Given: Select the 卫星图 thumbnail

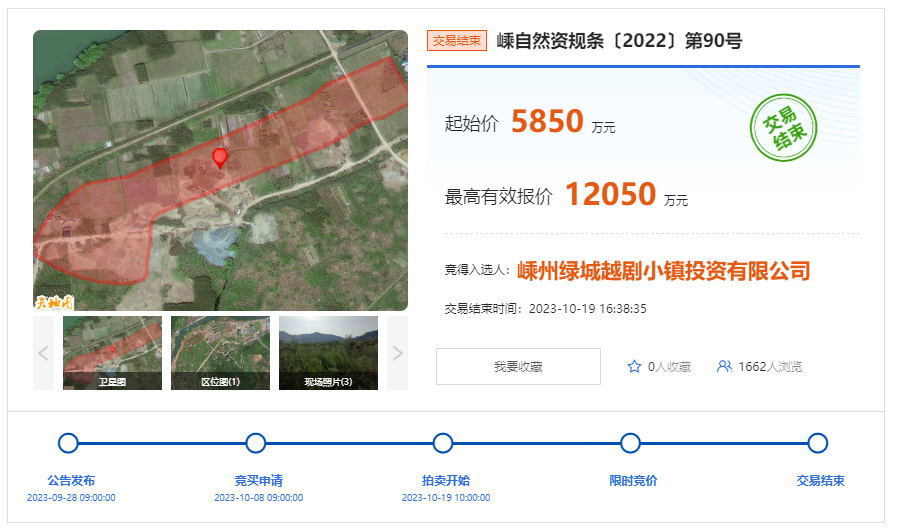Looking at the screenshot, I should point(112,353).
